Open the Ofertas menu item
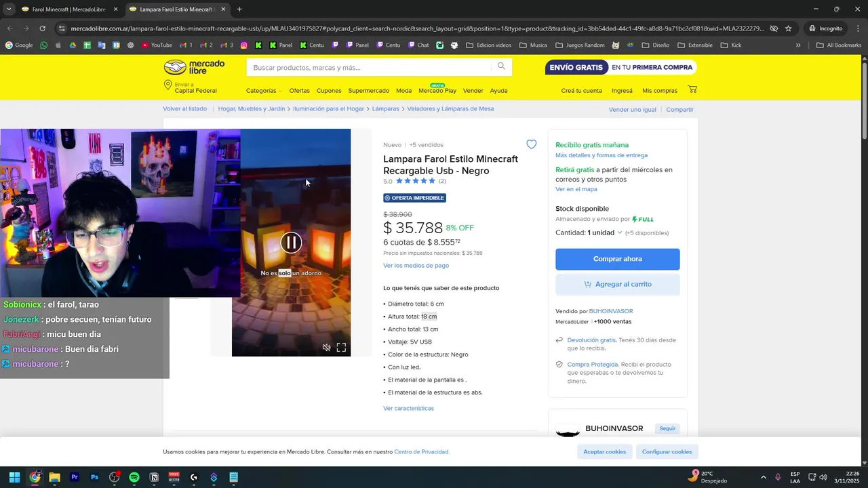 (299, 91)
